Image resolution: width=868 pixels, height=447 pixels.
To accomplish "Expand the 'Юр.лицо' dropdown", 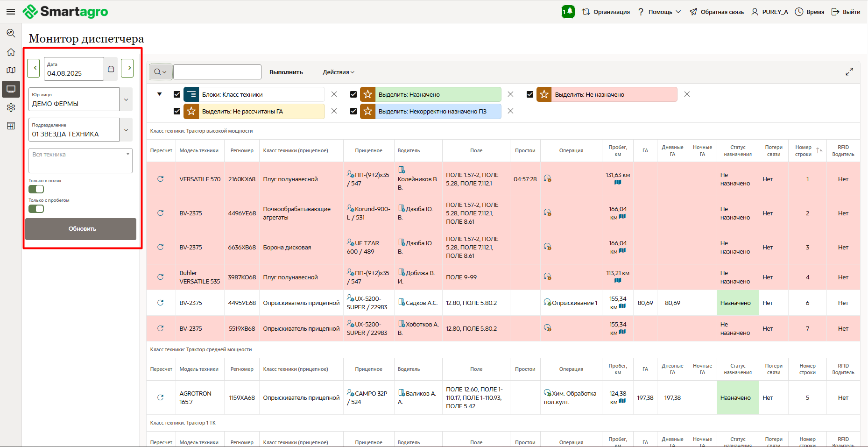I will [126, 99].
